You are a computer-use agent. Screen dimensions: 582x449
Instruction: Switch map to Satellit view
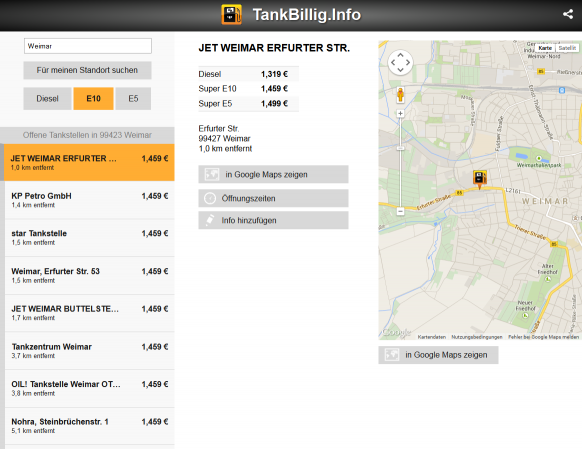coord(567,48)
